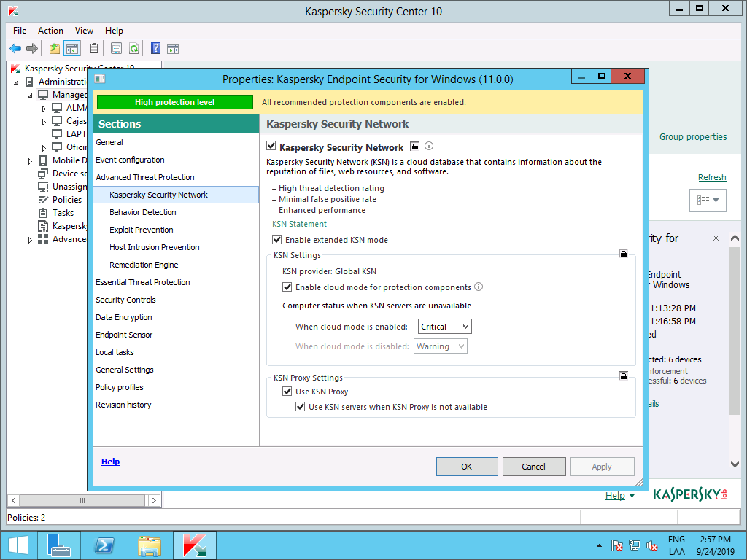Click Kaspersky Security Center taskbar icon
747x560 pixels.
coord(194,545)
